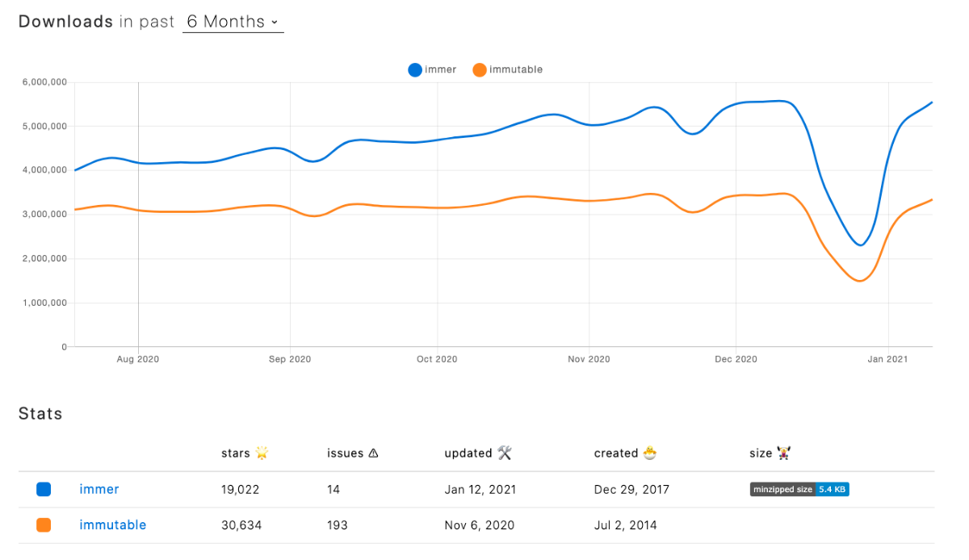Click the created column header
This screenshot has width=969, height=560.
pyautogui.click(x=626, y=453)
